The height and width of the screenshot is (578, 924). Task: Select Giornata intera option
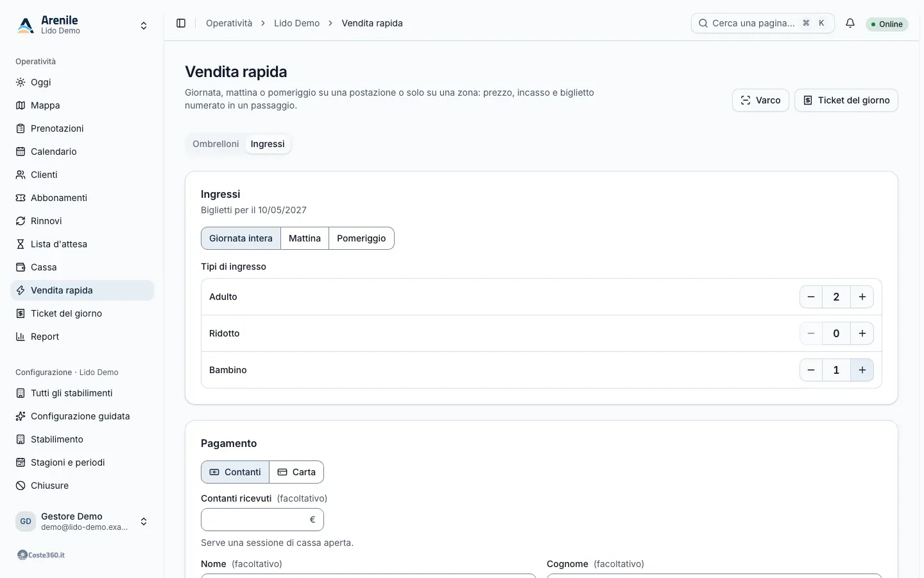241,238
